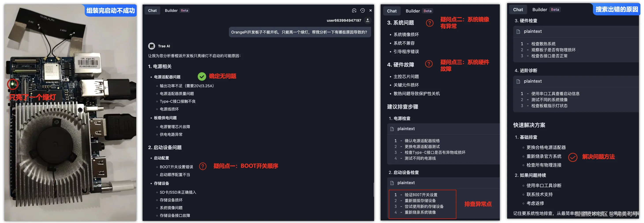Screen dimensions: 644x223
Task: Click the user message starting 'OrangePi开发板子不能开机'
Action: click(300, 32)
